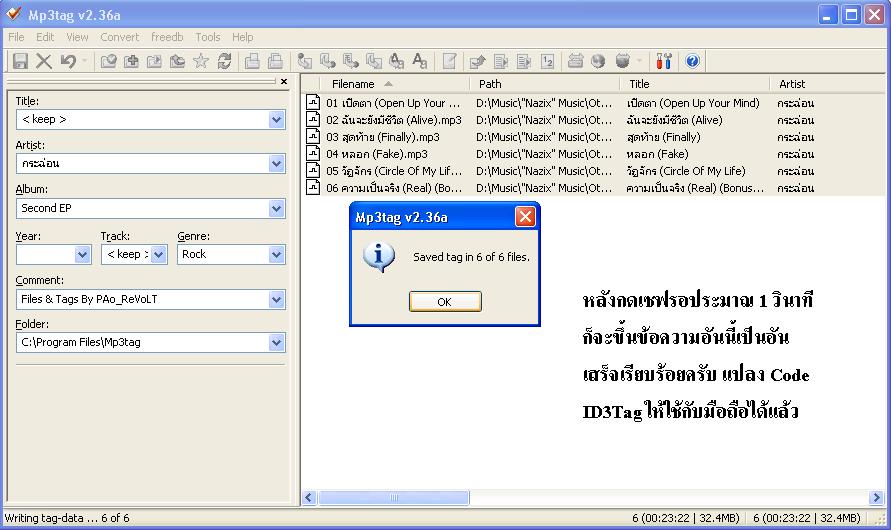Expand the Year field dropdown
Image resolution: width=891 pixels, height=530 pixels.
click(82, 254)
